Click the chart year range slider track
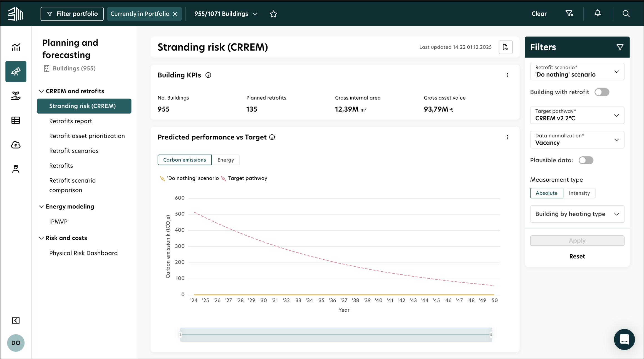The image size is (644, 359). tap(336, 335)
